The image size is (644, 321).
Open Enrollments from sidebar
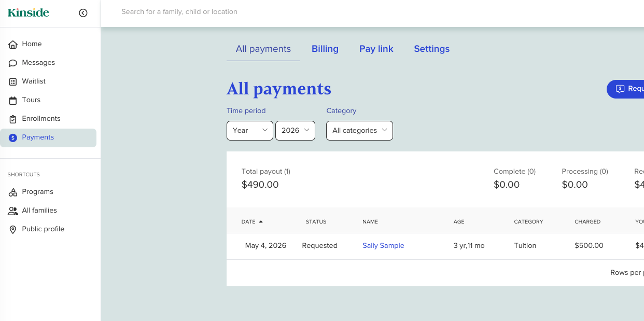(48, 119)
